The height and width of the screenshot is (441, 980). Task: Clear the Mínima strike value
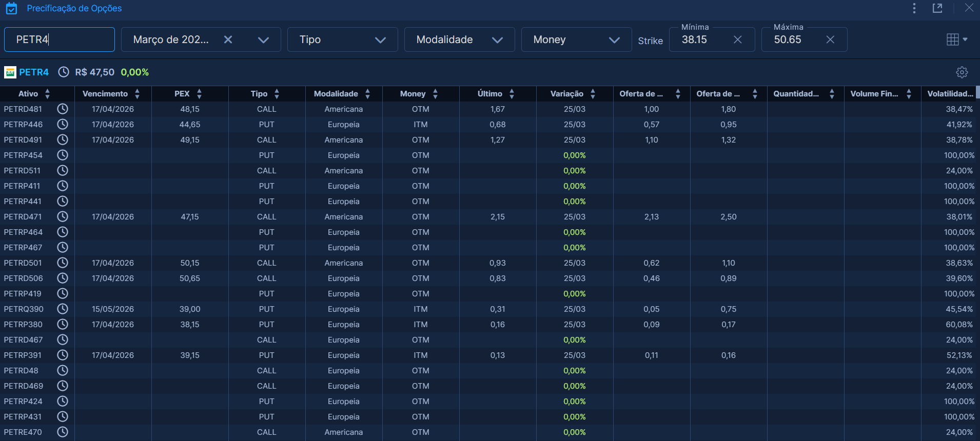click(x=737, y=39)
